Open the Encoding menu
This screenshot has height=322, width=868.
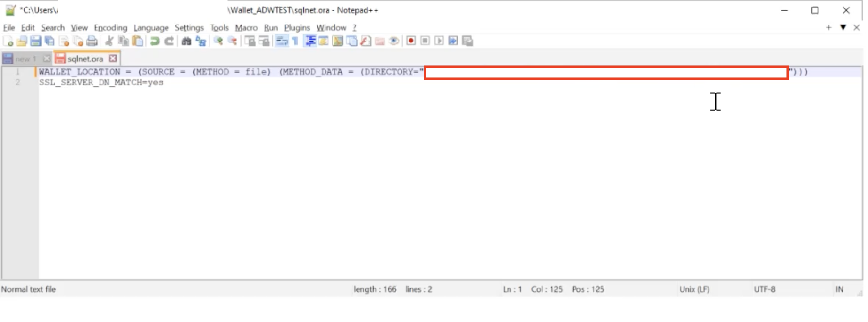tap(110, 27)
